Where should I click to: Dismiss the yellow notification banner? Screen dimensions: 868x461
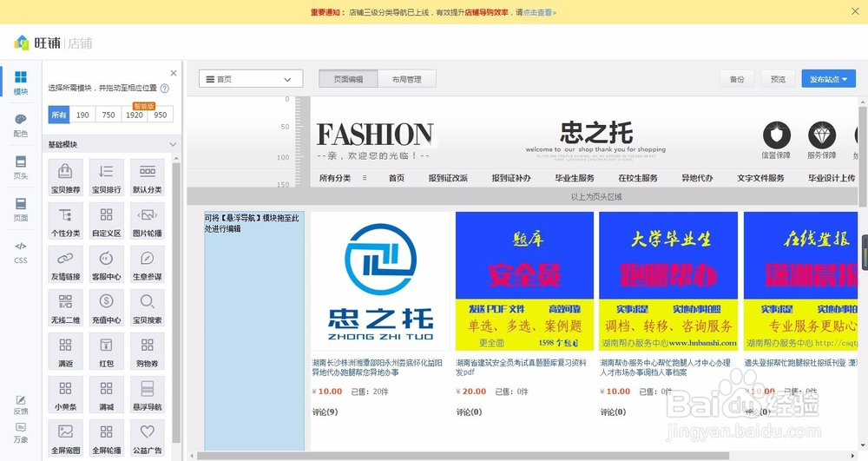click(x=855, y=11)
